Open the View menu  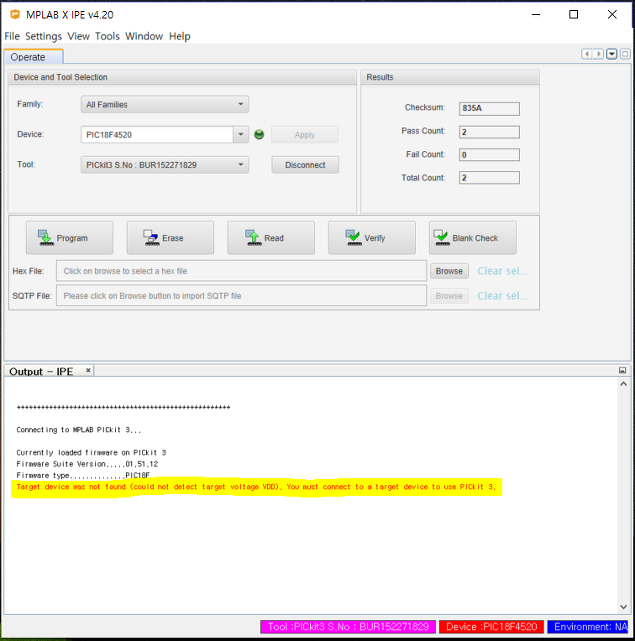point(79,36)
